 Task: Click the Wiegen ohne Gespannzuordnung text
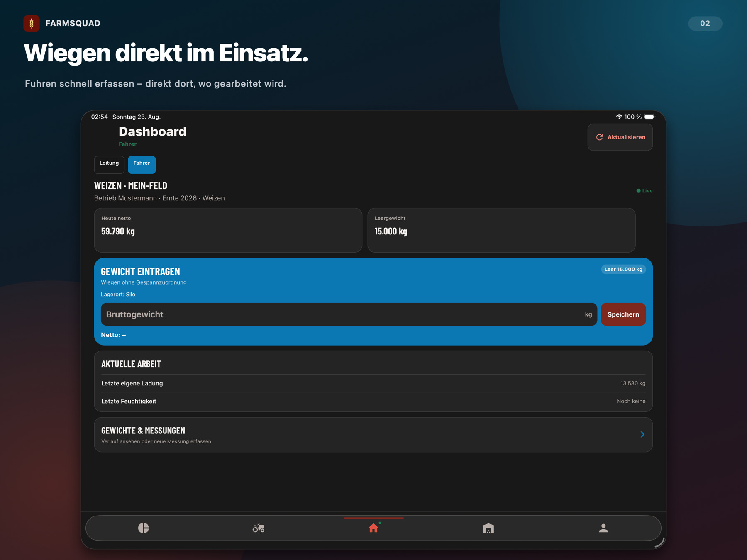coord(144,282)
